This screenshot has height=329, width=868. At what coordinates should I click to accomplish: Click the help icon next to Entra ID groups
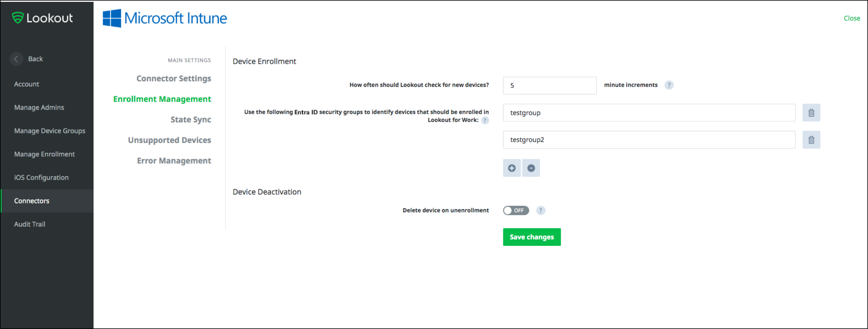tap(487, 120)
